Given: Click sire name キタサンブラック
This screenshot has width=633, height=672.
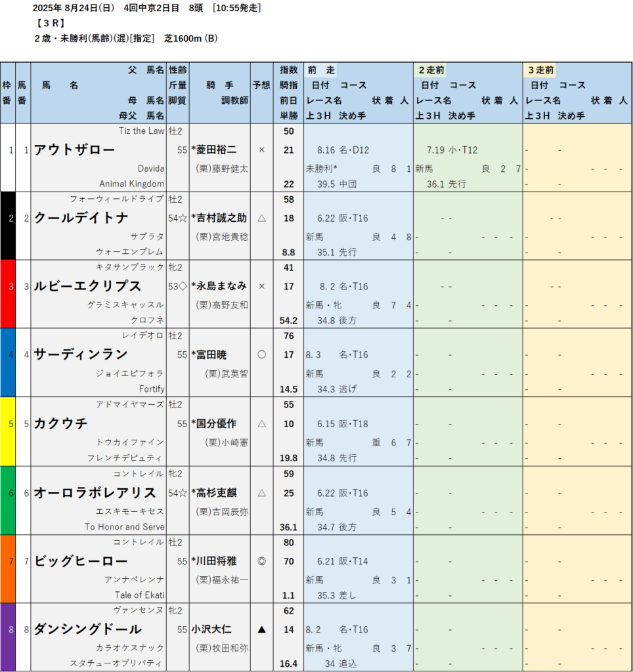Looking at the screenshot, I should point(130,268).
